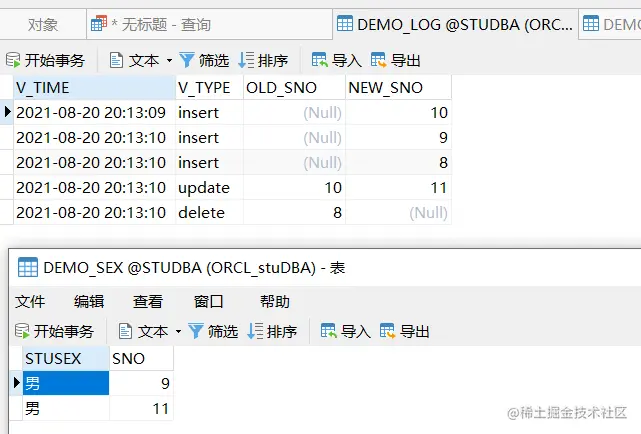The height and width of the screenshot is (434, 641).
Task: Select the DEMO_LOG @STUDBA tab
Action: (x=455, y=25)
